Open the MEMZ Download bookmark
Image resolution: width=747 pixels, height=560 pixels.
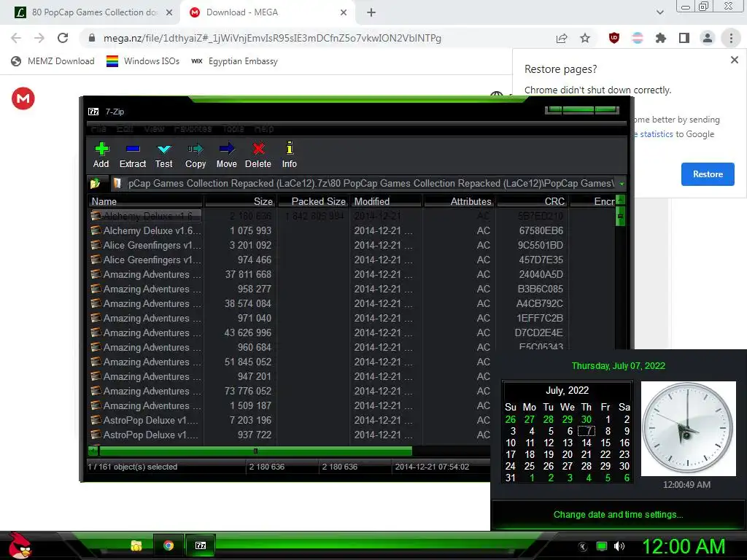[x=53, y=61]
